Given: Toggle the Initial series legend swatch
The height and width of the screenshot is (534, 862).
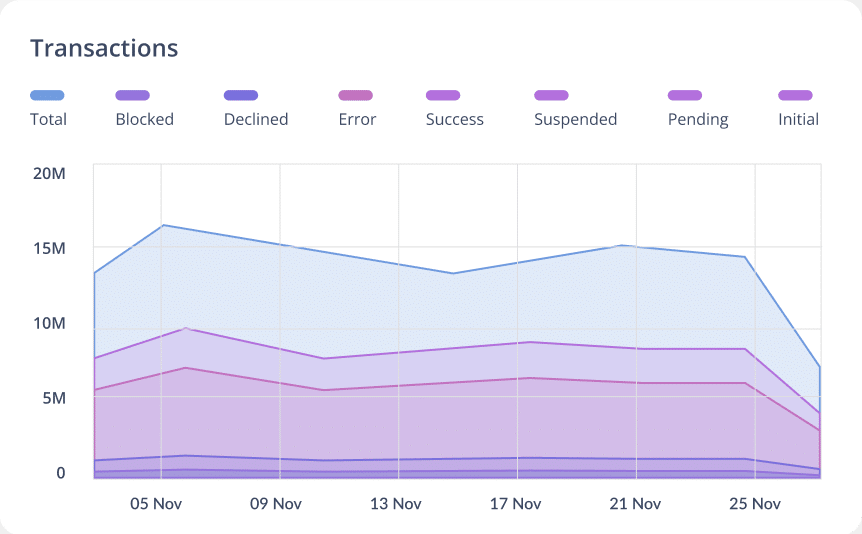Looking at the screenshot, I should (x=795, y=95).
